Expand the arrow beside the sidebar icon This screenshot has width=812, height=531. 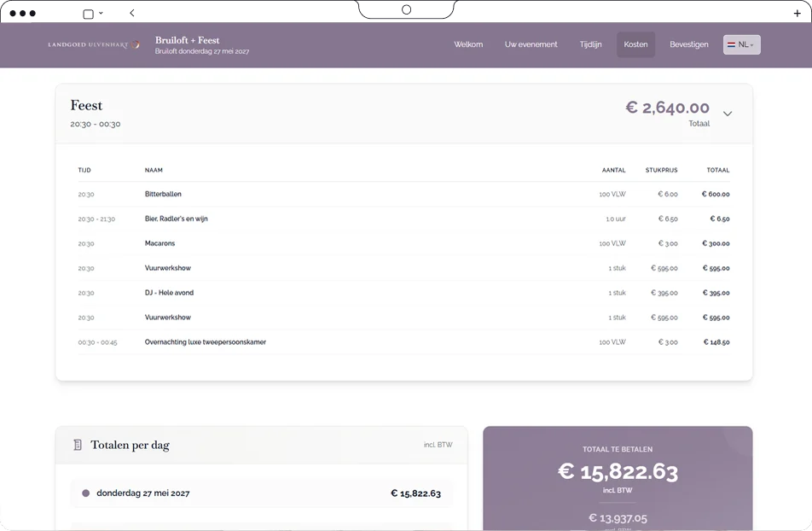point(101,13)
